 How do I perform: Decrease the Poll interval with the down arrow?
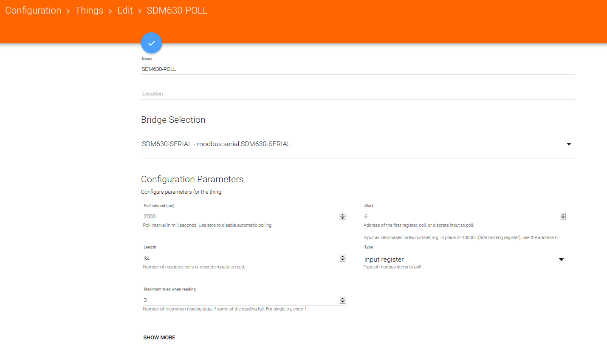click(342, 218)
